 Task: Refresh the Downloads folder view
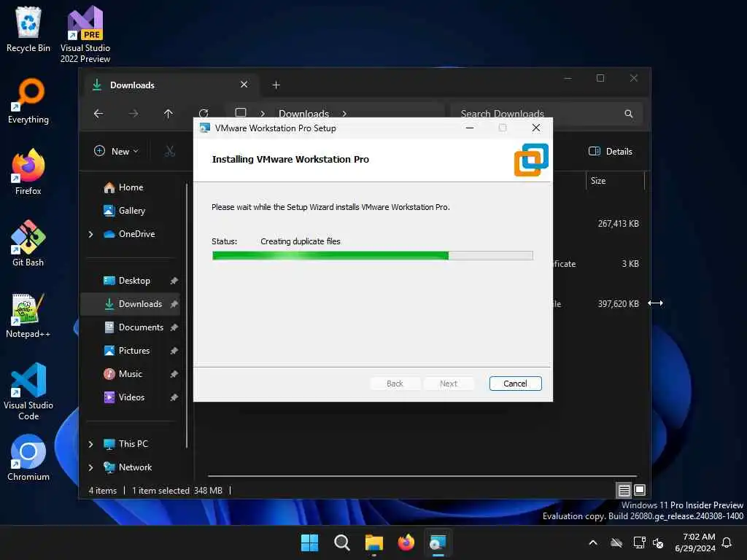pos(204,113)
